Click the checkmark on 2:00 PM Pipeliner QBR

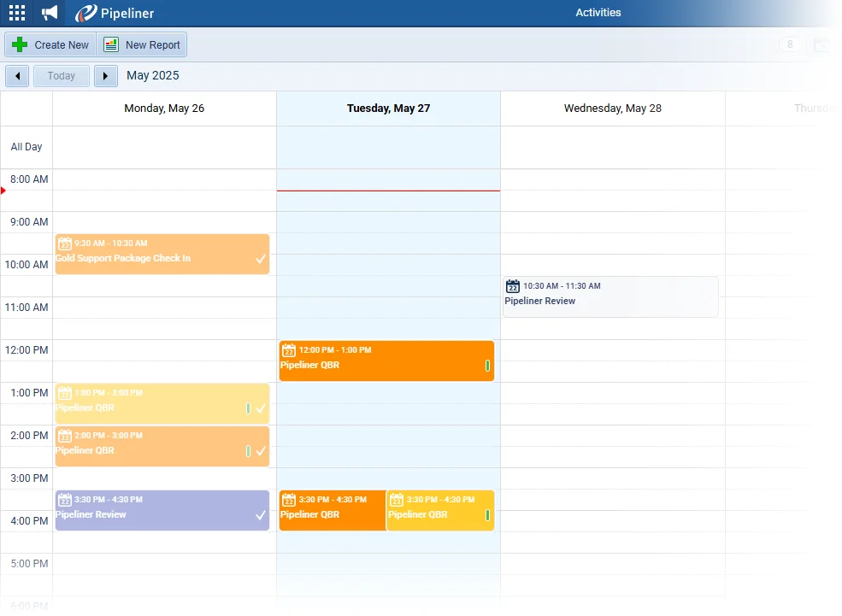[x=261, y=451]
